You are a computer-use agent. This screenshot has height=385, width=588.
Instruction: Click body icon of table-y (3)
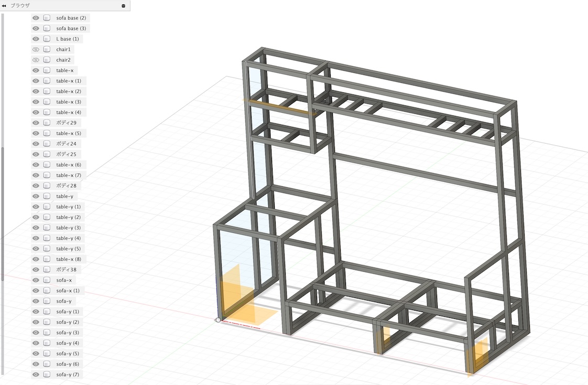pyautogui.click(x=47, y=228)
